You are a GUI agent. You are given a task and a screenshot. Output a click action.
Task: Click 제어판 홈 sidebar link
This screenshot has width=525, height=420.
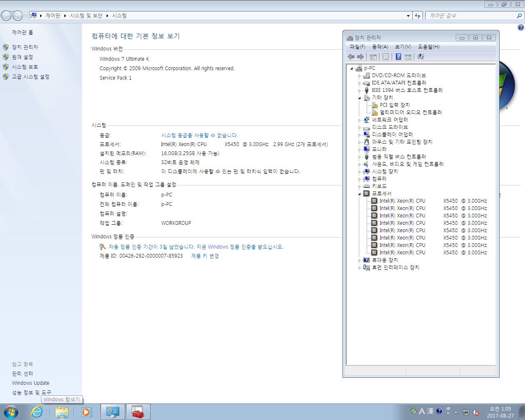[23, 32]
